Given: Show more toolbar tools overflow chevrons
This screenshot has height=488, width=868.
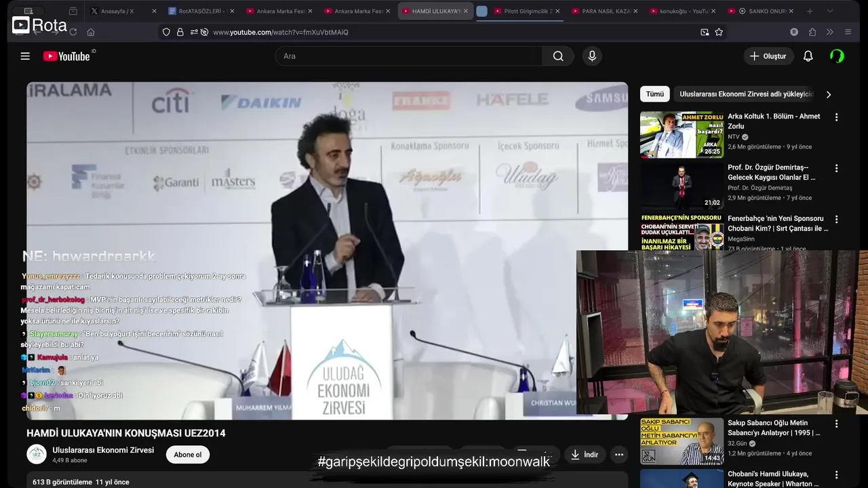Looking at the screenshot, I should point(830,32).
